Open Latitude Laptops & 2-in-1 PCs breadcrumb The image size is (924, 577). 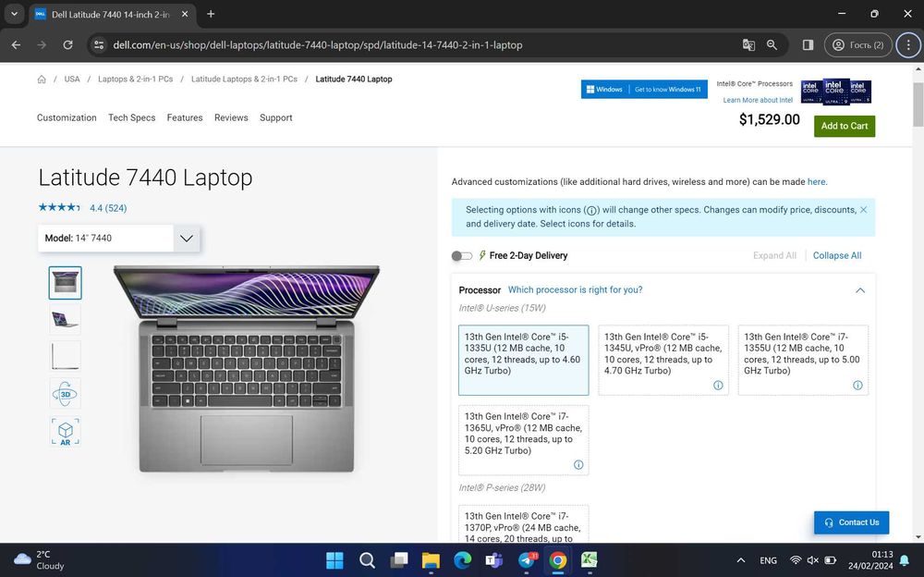coord(244,79)
